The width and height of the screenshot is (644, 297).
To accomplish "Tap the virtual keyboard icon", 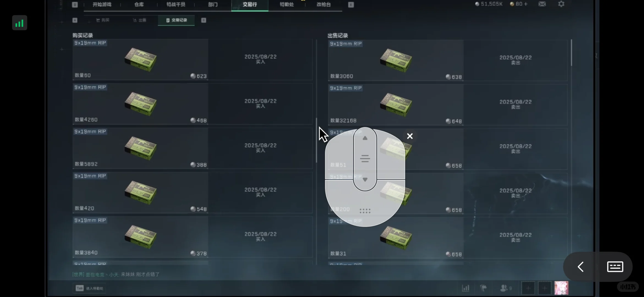I will (615, 267).
